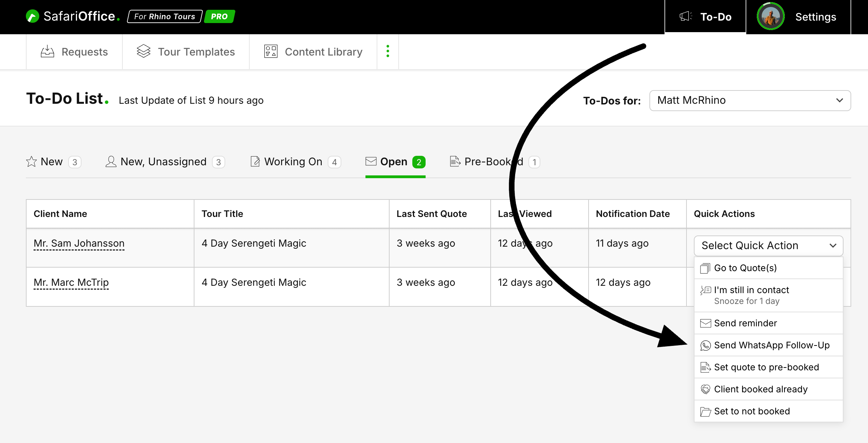Choose Set quote to pre-booked
The width and height of the screenshot is (868, 443).
766,367
